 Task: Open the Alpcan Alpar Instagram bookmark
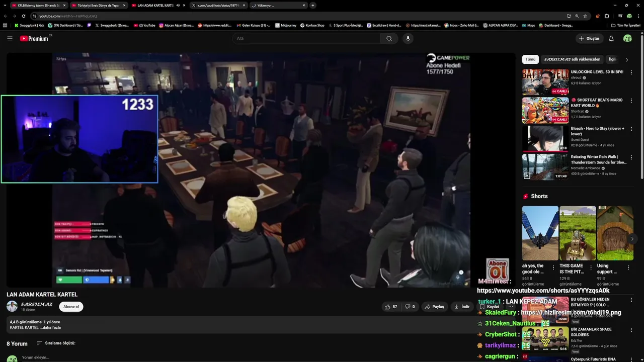tap(177, 25)
